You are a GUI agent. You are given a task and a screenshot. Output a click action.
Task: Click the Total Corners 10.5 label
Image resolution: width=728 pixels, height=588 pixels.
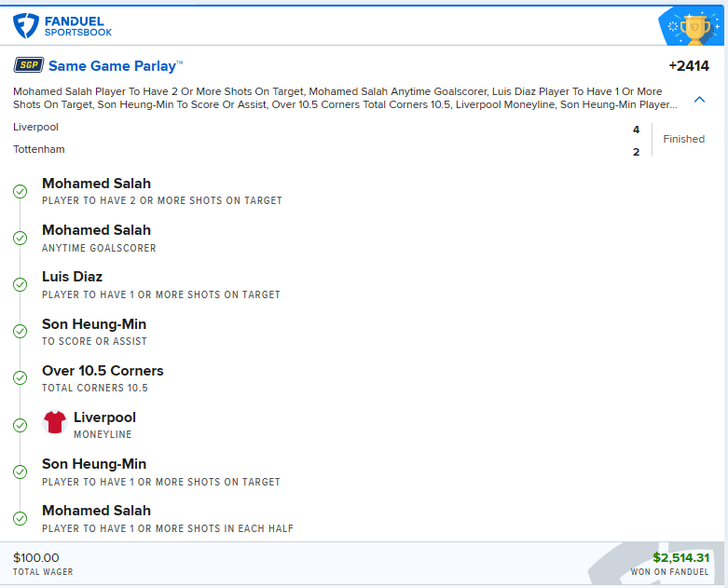tap(95, 388)
